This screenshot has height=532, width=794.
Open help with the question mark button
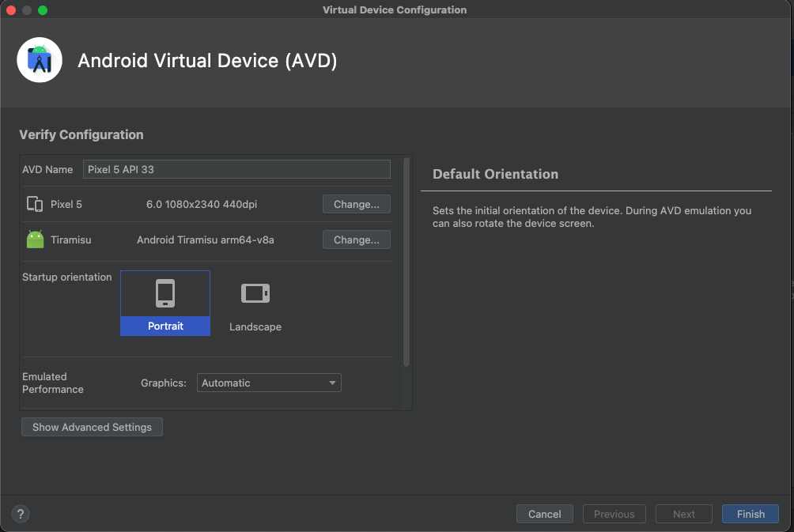pyautogui.click(x=21, y=514)
